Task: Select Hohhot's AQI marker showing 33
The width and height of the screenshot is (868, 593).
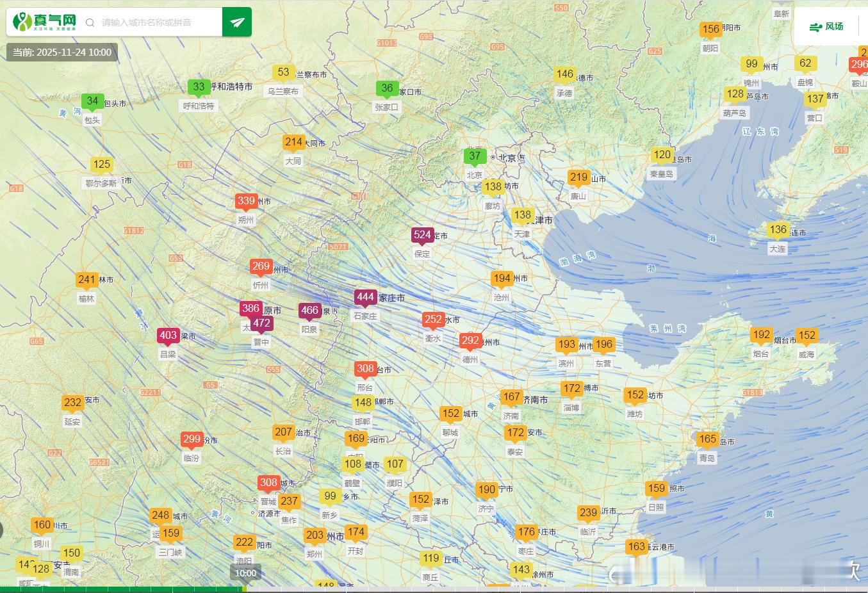Action: pyautogui.click(x=199, y=88)
